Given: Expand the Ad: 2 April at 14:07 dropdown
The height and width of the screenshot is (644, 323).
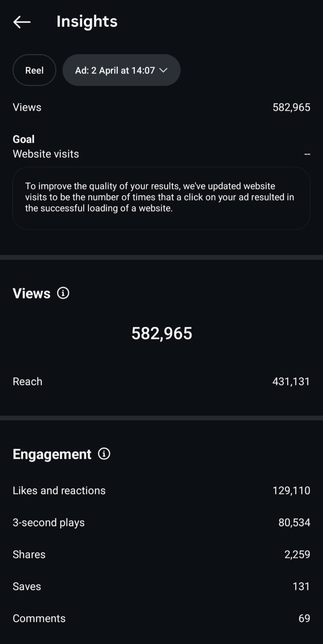Looking at the screenshot, I should coord(121,70).
